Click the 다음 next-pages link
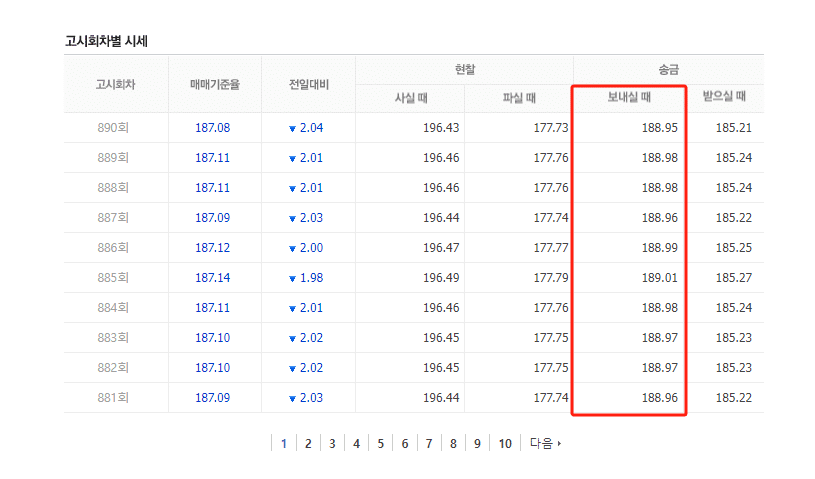This screenshot has width=815, height=479. click(x=545, y=443)
